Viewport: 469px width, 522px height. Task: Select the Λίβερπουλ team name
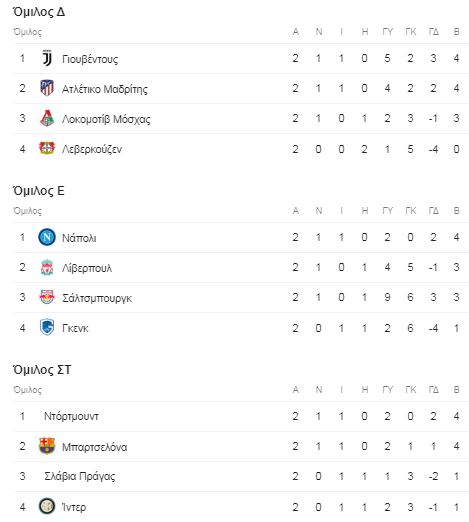point(87,268)
